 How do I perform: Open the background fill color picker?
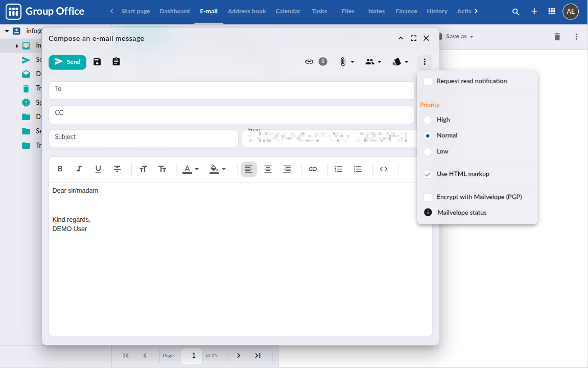coord(218,169)
